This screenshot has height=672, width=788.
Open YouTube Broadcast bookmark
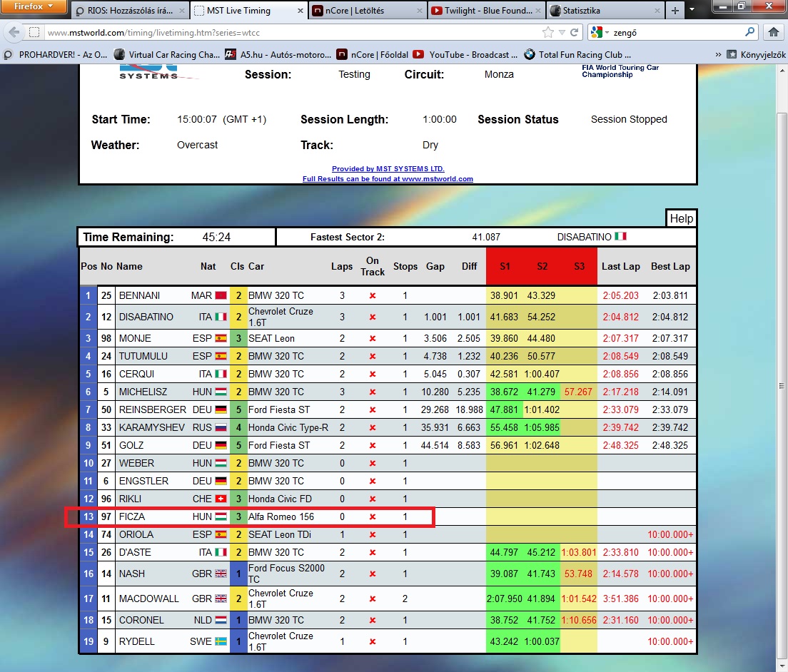pyautogui.click(x=465, y=55)
